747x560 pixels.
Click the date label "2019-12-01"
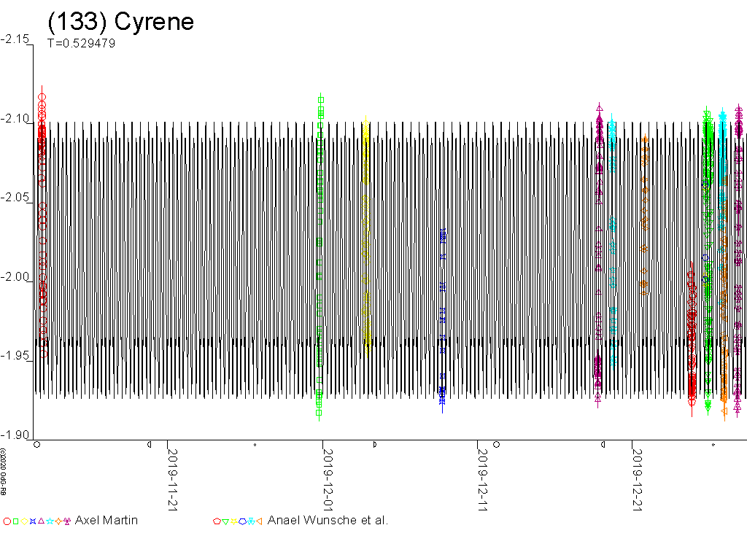coord(328,480)
